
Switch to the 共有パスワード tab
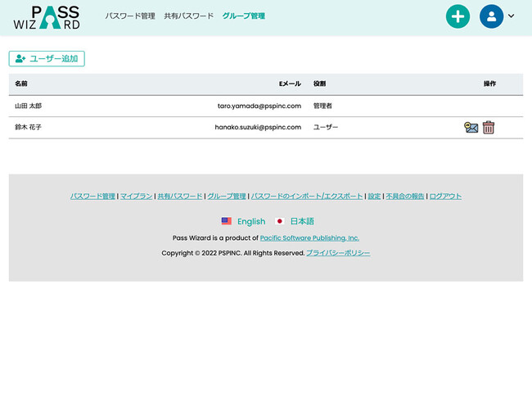point(188,16)
